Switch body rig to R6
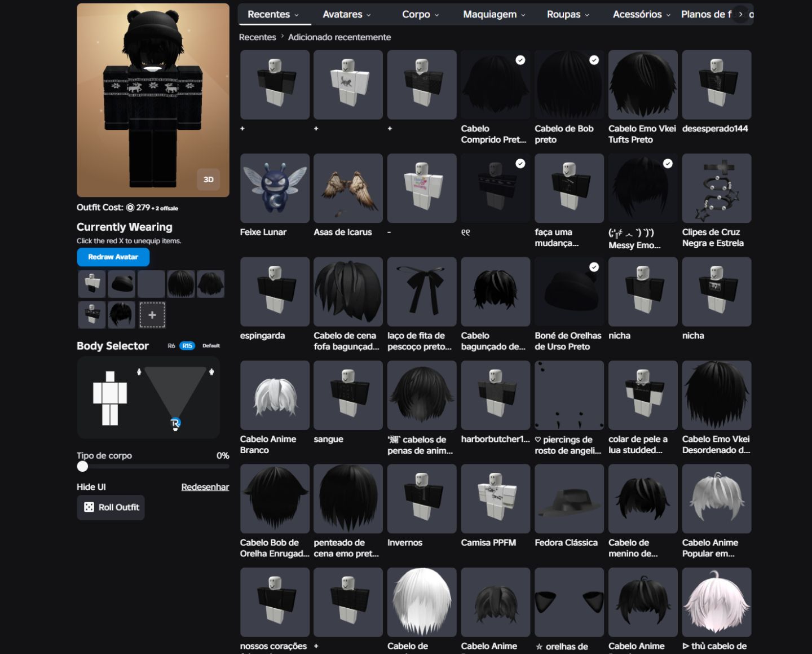This screenshot has width=812, height=654. pyautogui.click(x=171, y=346)
